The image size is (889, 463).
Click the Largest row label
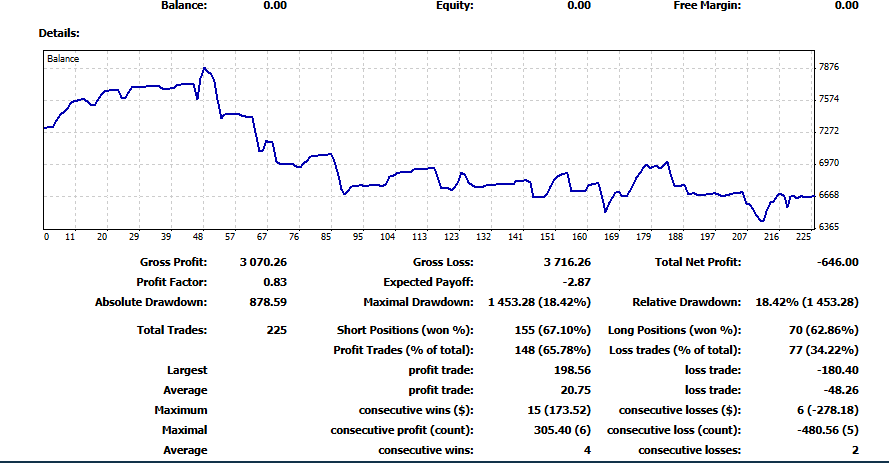point(187,370)
